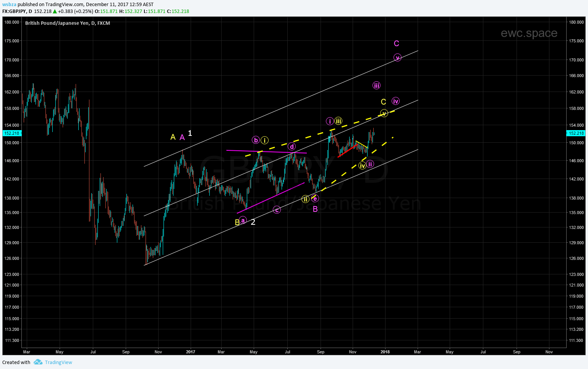The width and height of the screenshot is (588, 369).
Task: Click the circled magenta 'a' wave marker
Action: (x=243, y=220)
